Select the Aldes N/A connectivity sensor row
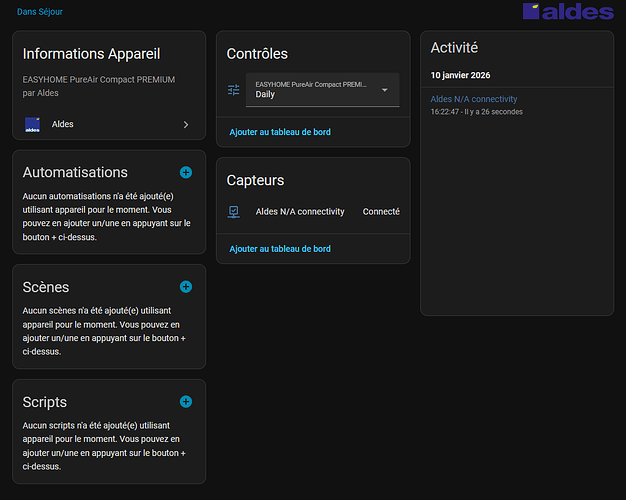Image resolution: width=626 pixels, height=500 pixels. coord(313,212)
